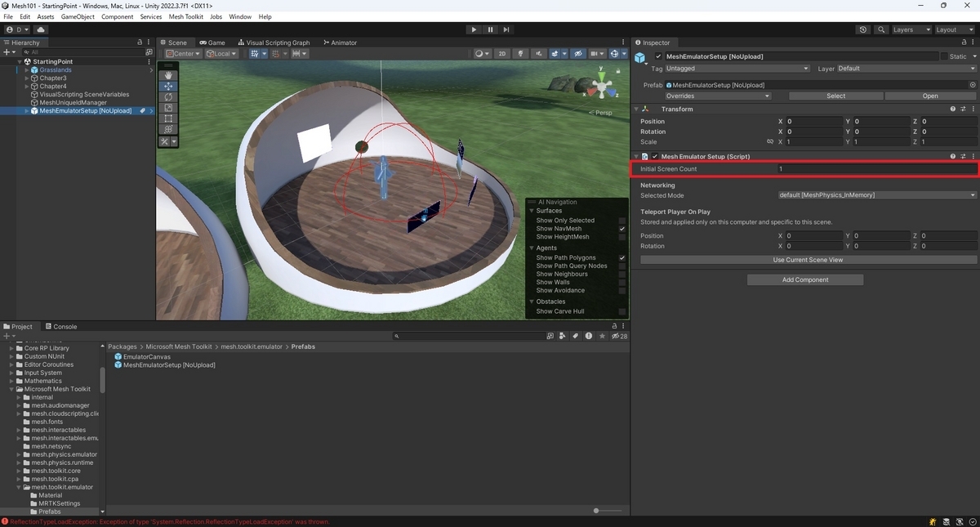Open the Layout dropdown
This screenshot has height=527, width=980.
tap(955, 29)
